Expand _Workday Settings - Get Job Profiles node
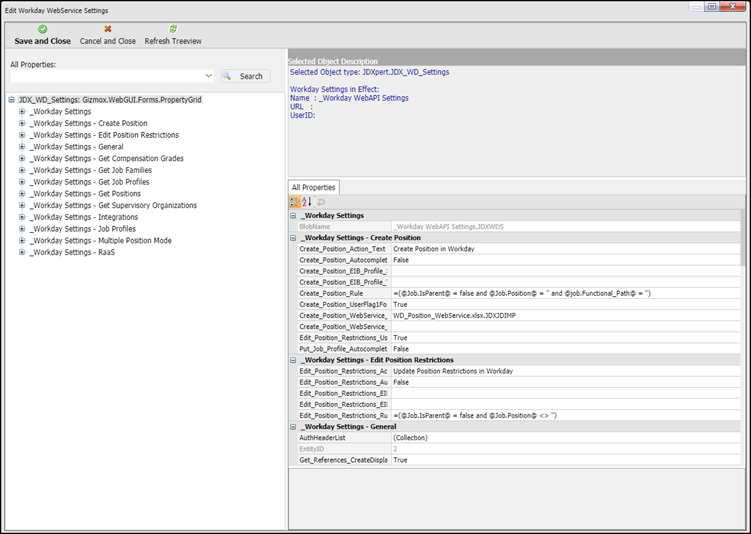 22,182
